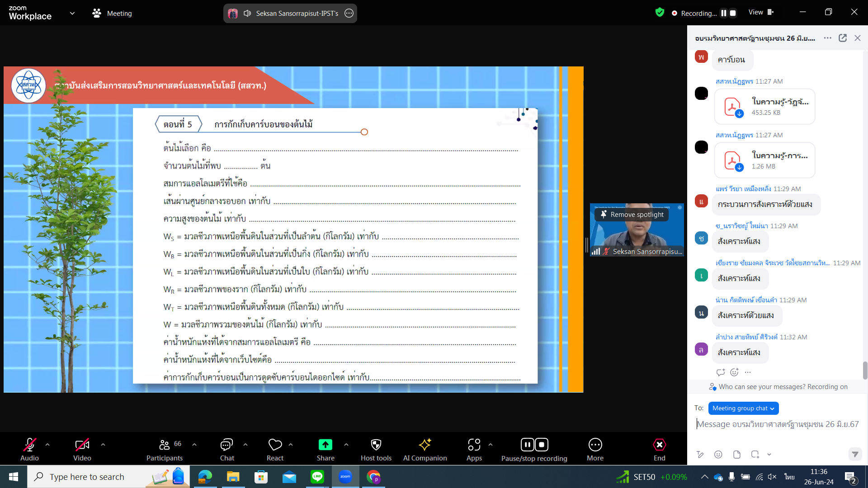868x488 pixels.
Task: Click the chat message input field
Action: [778, 424]
